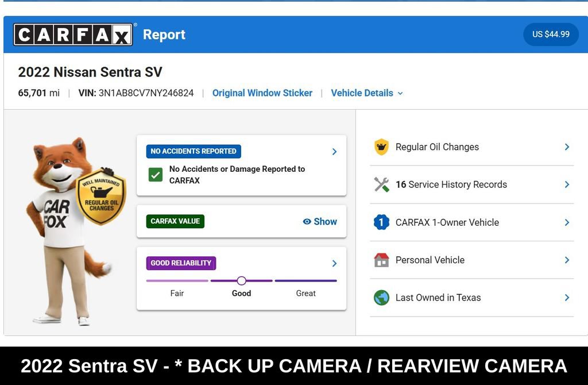Click the Great reliability label
588x385 pixels.
click(305, 293)
